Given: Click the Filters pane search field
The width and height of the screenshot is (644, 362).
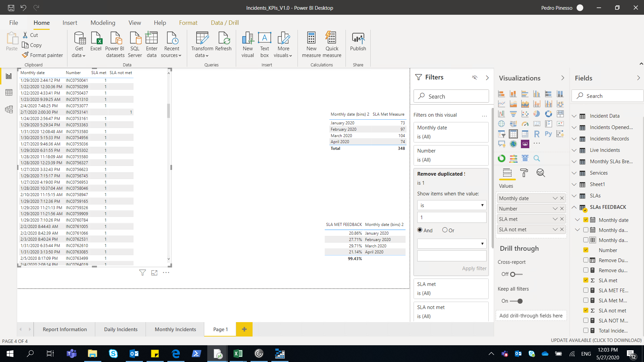Looking at the screenshot, I should tap(451, 96).
